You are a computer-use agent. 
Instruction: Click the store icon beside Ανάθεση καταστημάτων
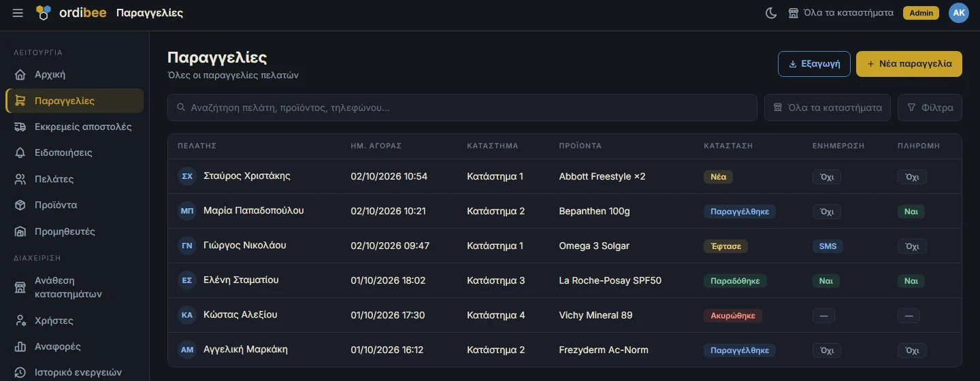click(21, 288)
